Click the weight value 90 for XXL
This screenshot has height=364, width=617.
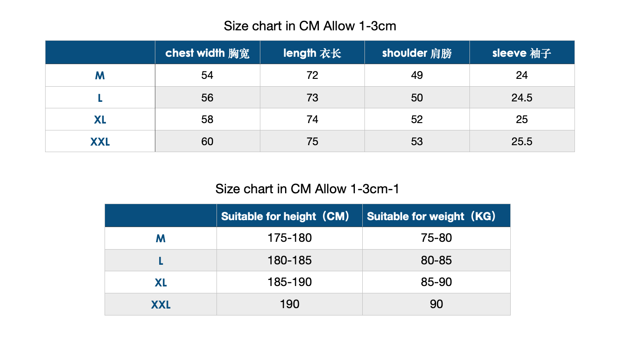point(436,304)
